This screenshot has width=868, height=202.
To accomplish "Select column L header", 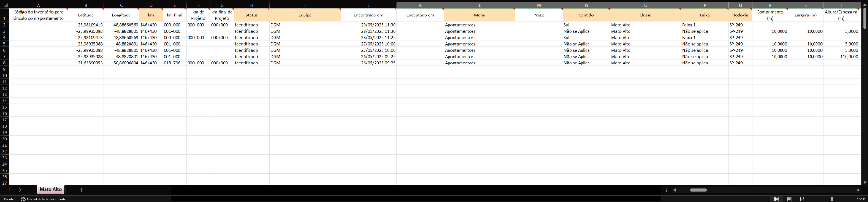I will pyautogui.click(x=479, y=5).
